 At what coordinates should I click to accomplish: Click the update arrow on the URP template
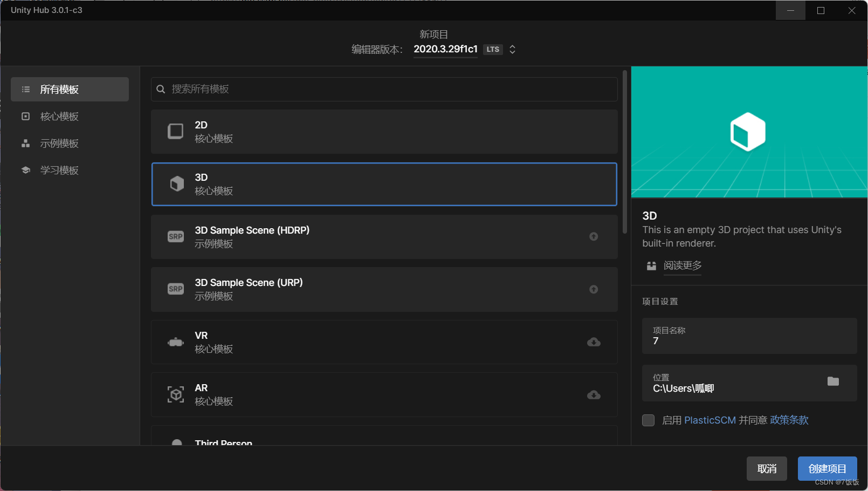(594, 289)
